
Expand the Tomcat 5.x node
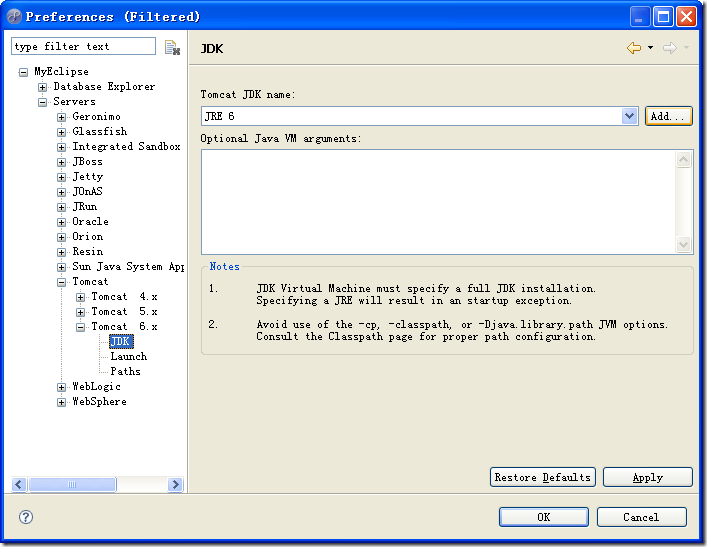pyautogui.click(x=80, y=312)
